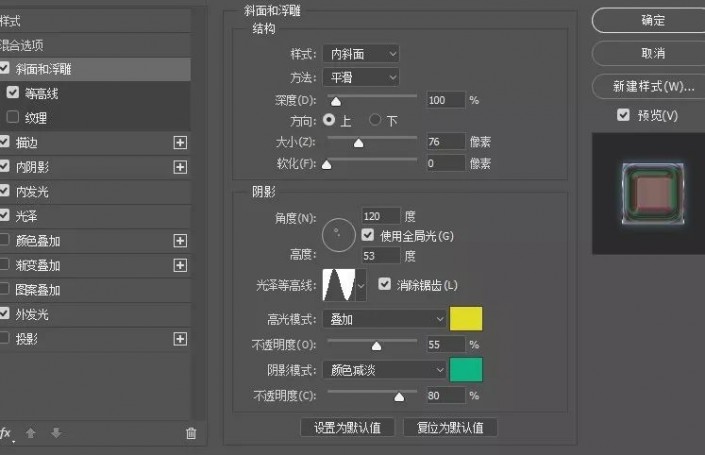Click 复位为默认值 button

(x=450, y=427)
